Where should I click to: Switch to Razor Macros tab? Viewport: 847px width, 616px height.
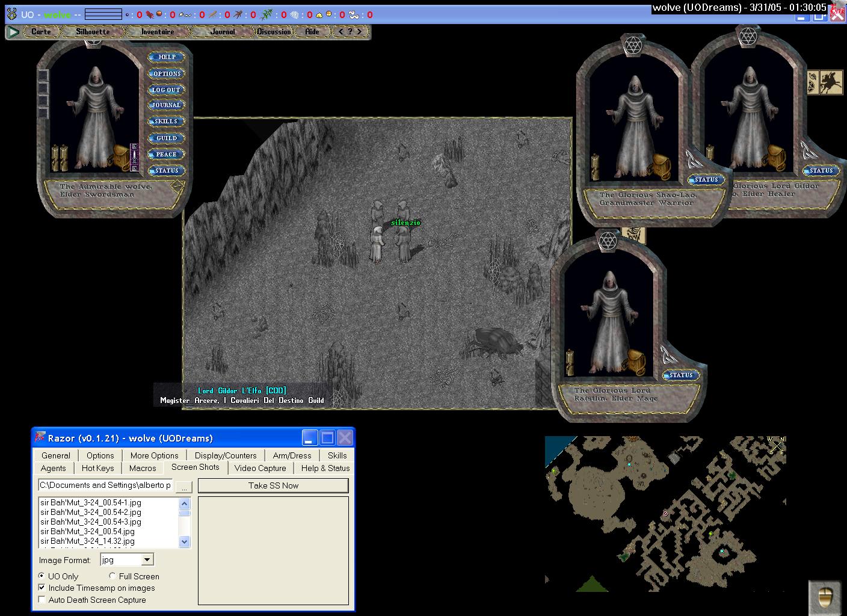coord(143,468)
